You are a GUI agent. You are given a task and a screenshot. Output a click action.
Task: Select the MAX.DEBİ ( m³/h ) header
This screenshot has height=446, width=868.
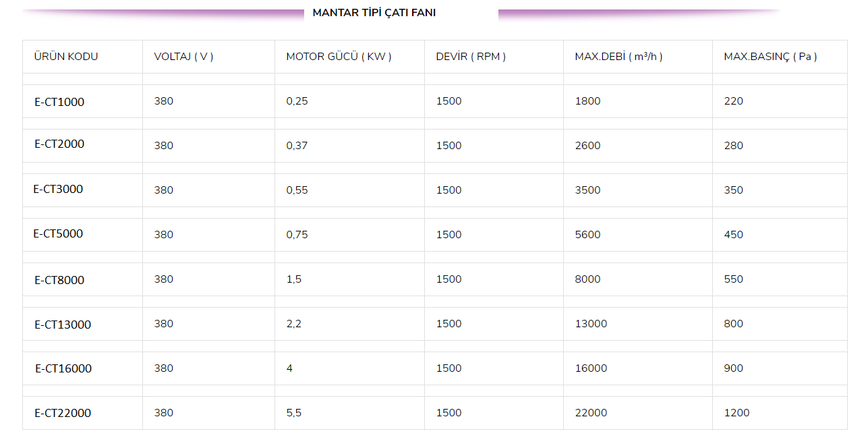(x=618, y=57)
